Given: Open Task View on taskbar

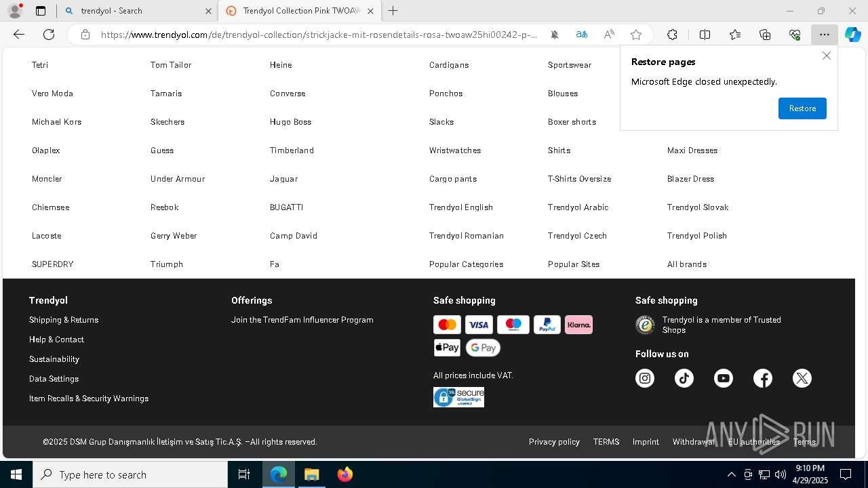Looking at the screenshot, I should pos(244,474).
